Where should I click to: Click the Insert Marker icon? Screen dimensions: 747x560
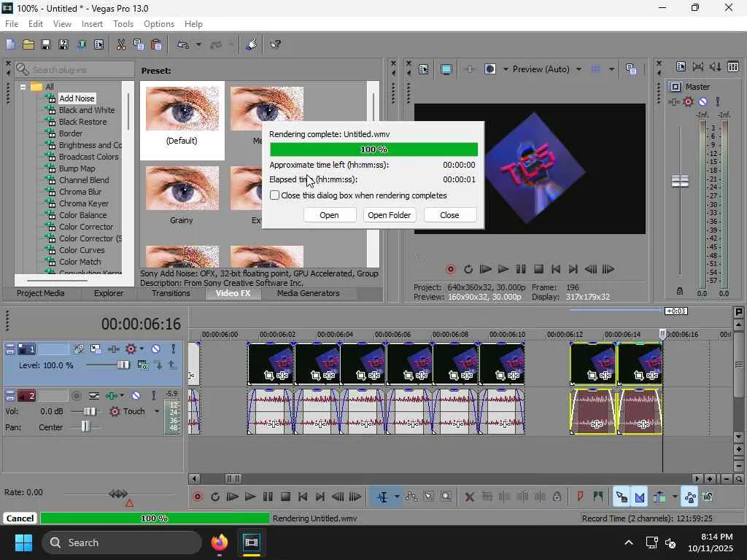point(580,497)
